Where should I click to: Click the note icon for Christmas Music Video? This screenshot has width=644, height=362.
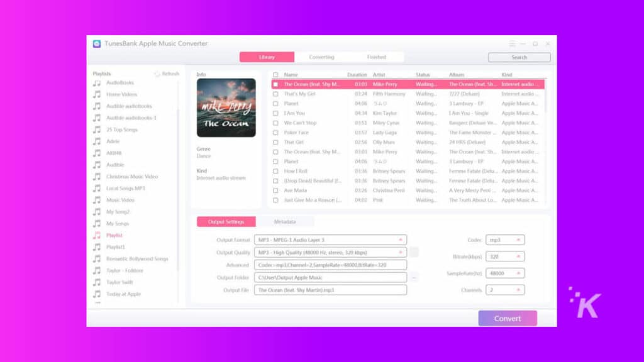click(x=97, y=177)
